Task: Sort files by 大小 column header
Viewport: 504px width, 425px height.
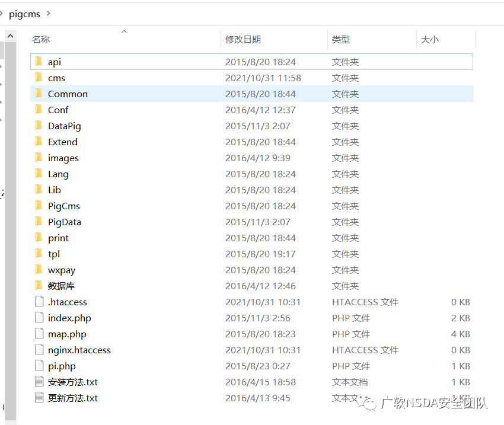Action: coord(430,39)
